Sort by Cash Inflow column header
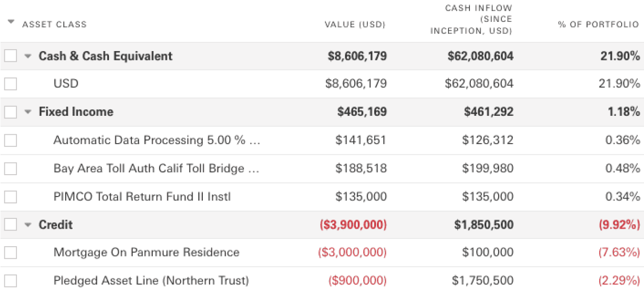Screen dimensions: 644x290 pyautogui.click(x=479, y=19)
